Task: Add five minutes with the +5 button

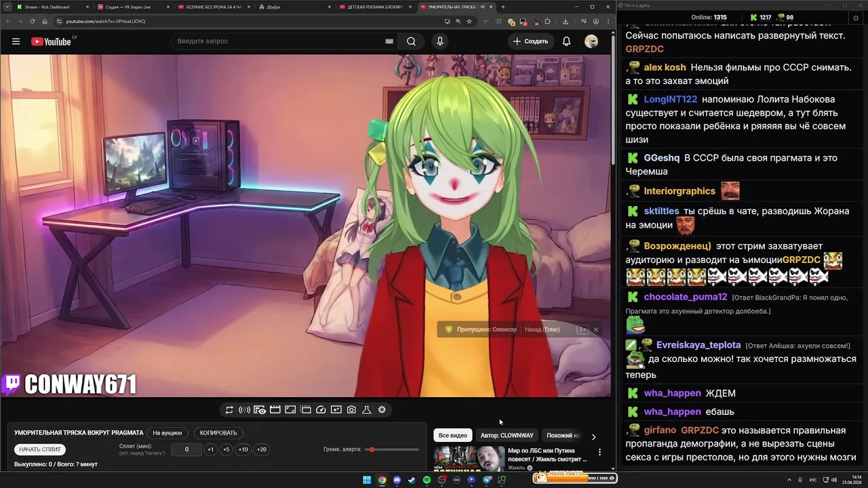Action: pos(226,449)
